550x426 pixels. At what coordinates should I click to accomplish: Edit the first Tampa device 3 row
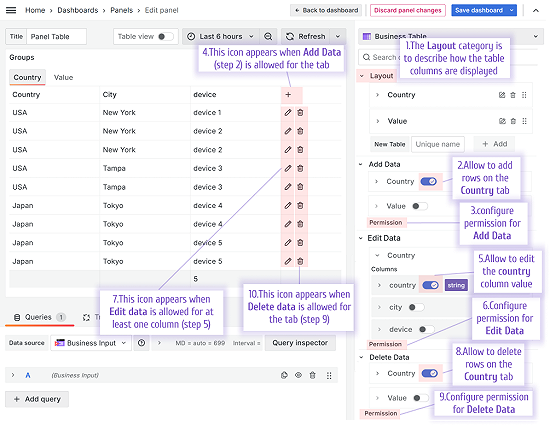(288, 168)
